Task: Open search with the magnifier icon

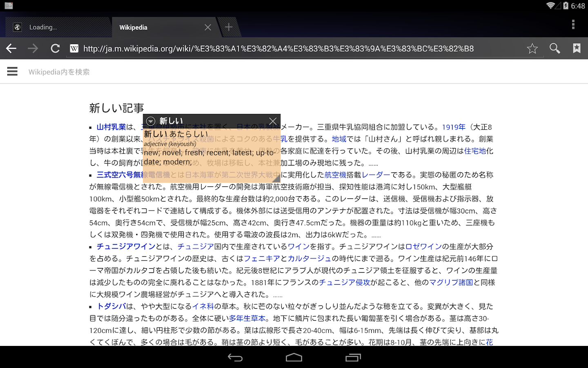Action: click(555, 48)
